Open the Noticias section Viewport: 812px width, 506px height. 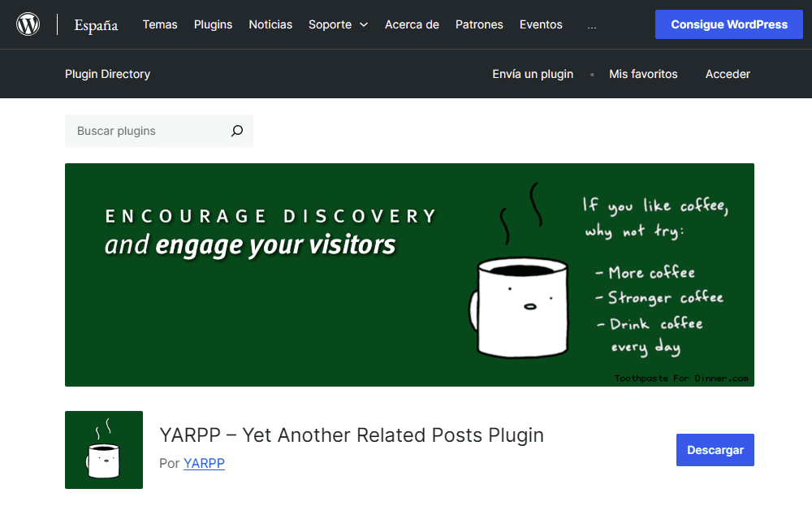point(270,24)
